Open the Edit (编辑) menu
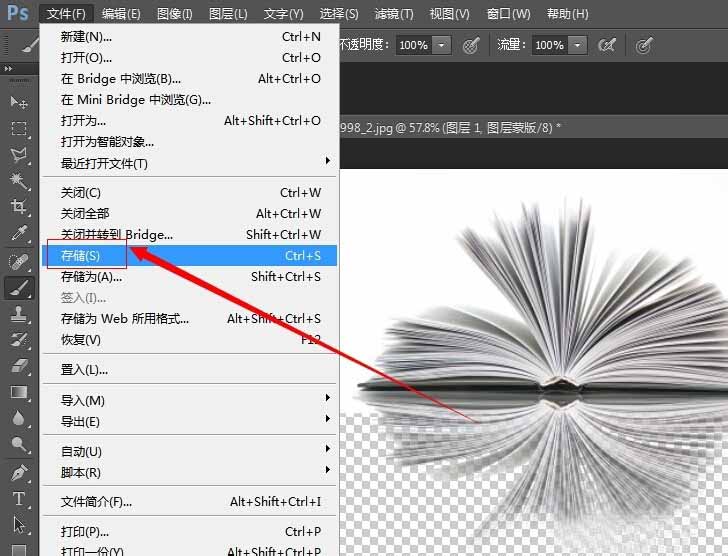728x556 pixels. (121, 13)
